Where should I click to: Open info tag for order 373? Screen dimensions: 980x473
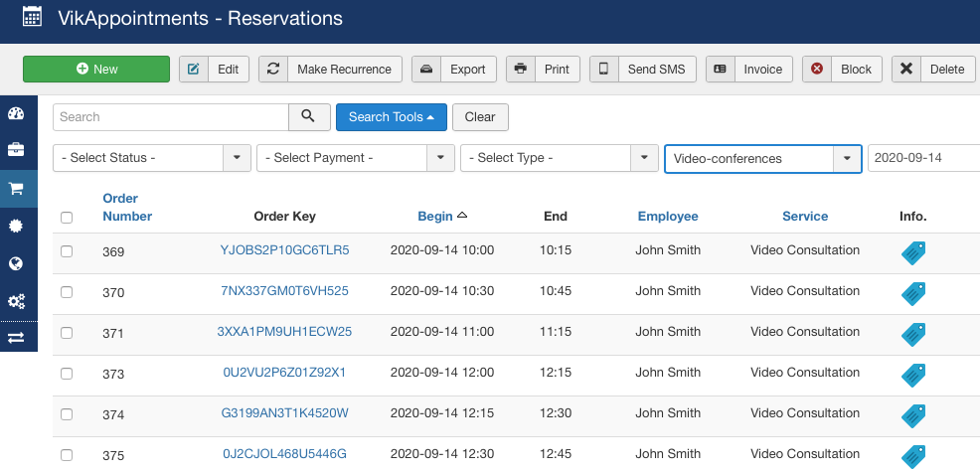coord(913,375)
